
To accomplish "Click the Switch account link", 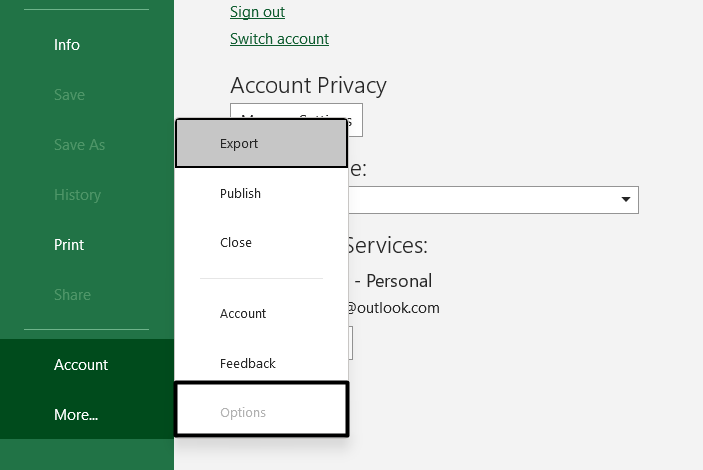I will [x=279, y=39].
